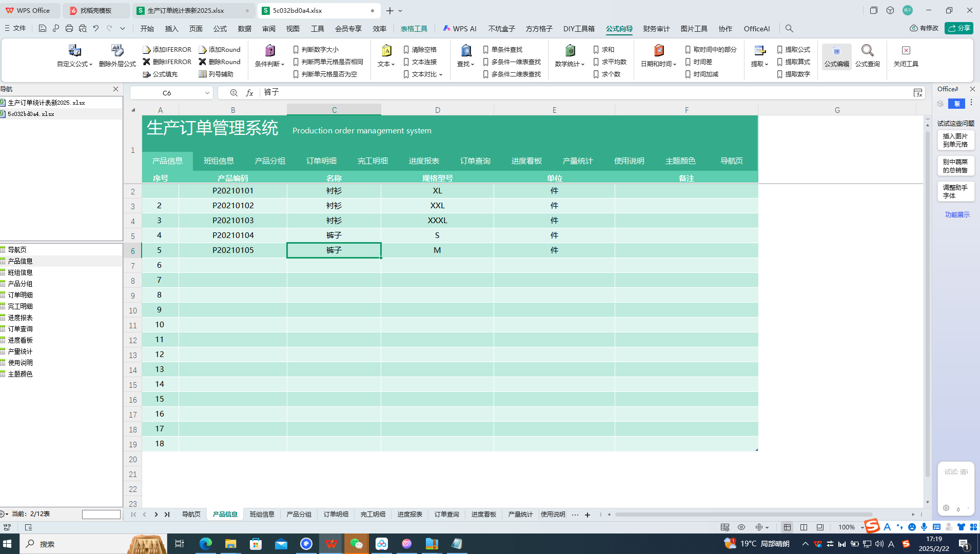The width and height of the screenshot is (980, 554).
Task: Toggle 求平均数 option
Action: [x=610, y=62]
